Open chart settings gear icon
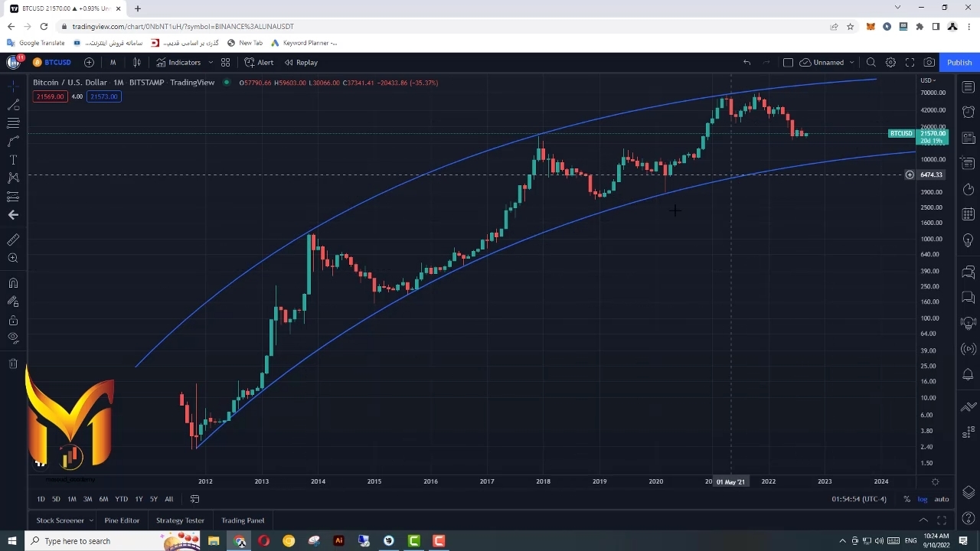Screen dimensions: 980x551 pyautogui.click(x=890, y=63)
